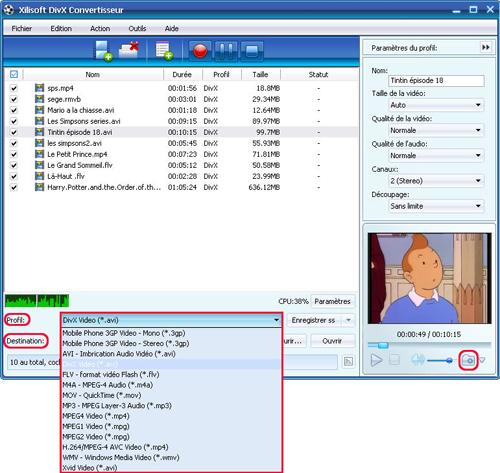This screenshot has width=500, height=473.
Task: Click the Ouvrir button
Action: click(x=332, y=341)
